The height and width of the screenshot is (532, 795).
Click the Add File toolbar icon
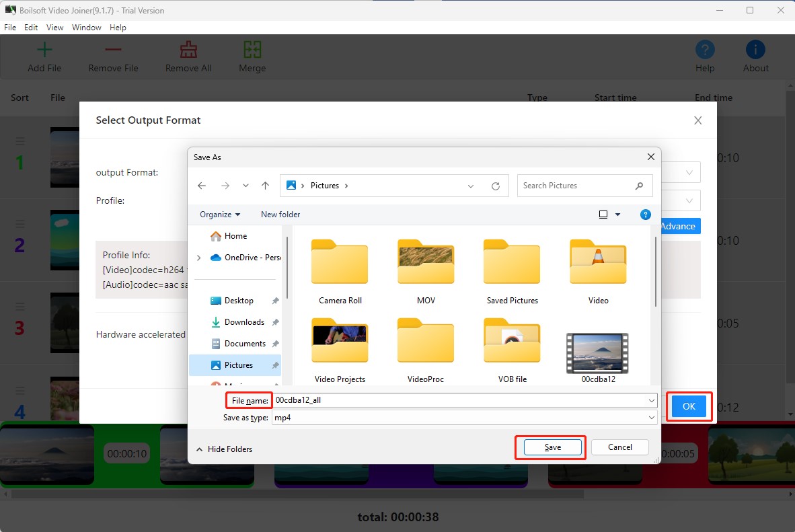pos(44,50)
